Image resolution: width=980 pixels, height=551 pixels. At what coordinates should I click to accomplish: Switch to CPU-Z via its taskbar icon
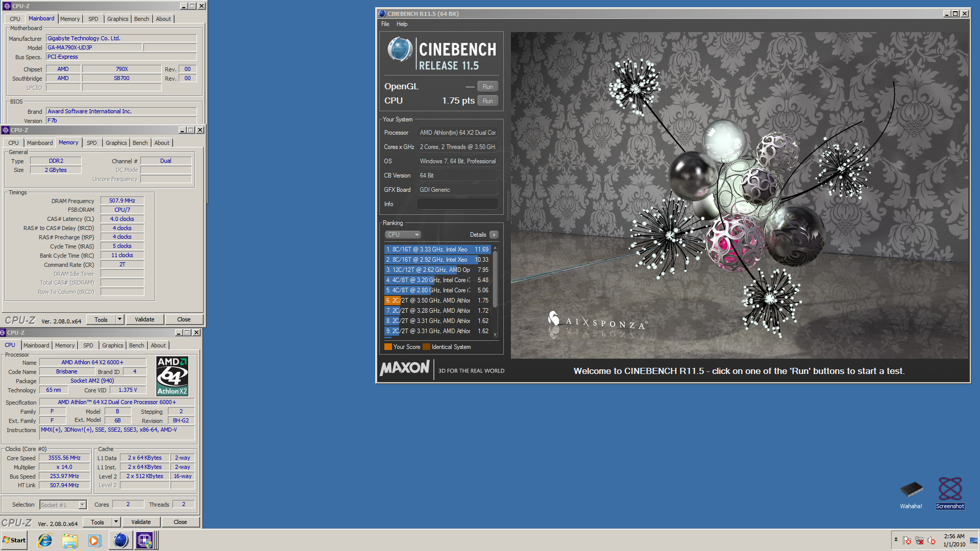(144, 540)
